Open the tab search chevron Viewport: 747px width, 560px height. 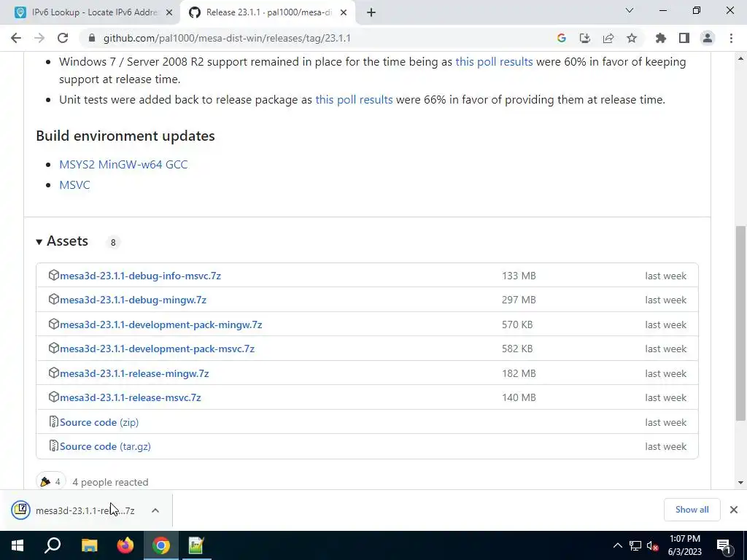point(630,10)
